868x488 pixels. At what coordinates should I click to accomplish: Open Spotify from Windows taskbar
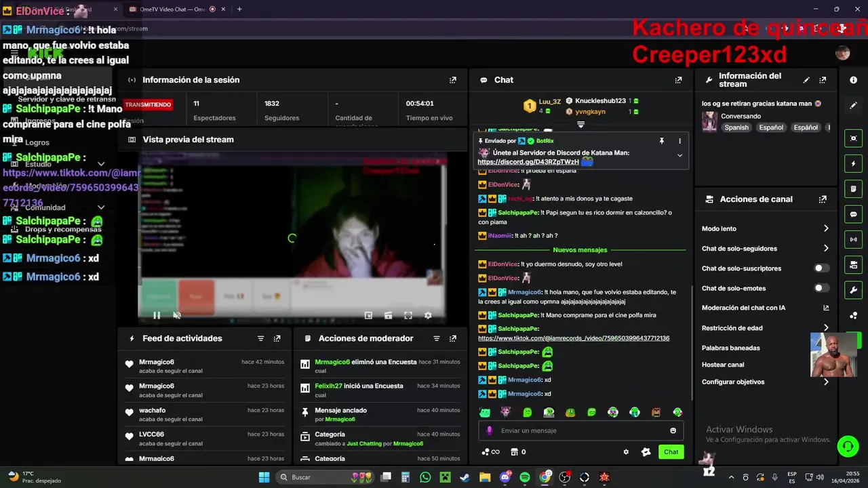pyautogui.click(x=525, y=477)
